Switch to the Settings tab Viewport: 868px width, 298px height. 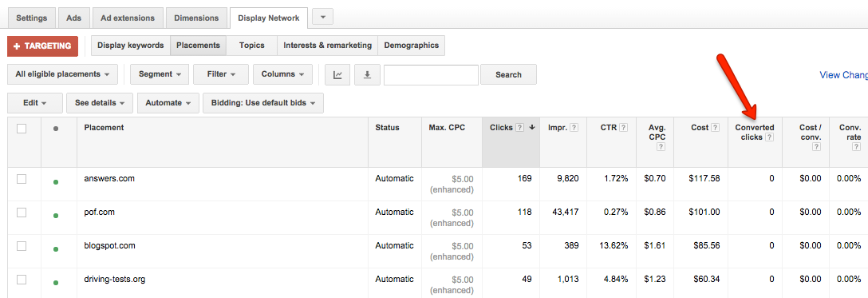(32, 18)
